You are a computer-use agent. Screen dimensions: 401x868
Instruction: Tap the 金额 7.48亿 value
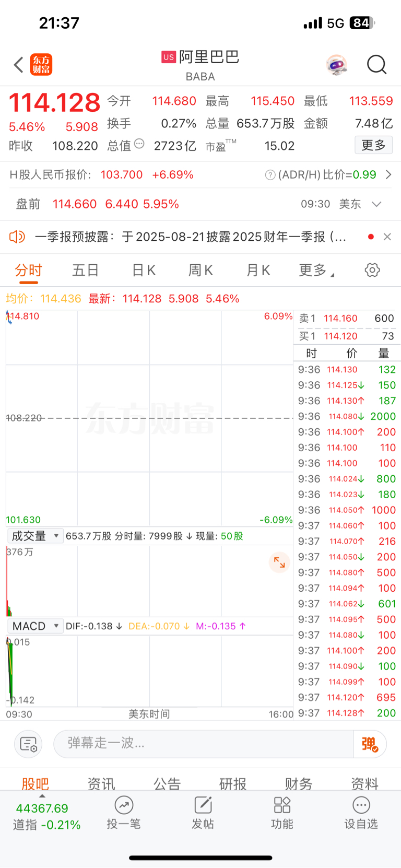point(374,123)
